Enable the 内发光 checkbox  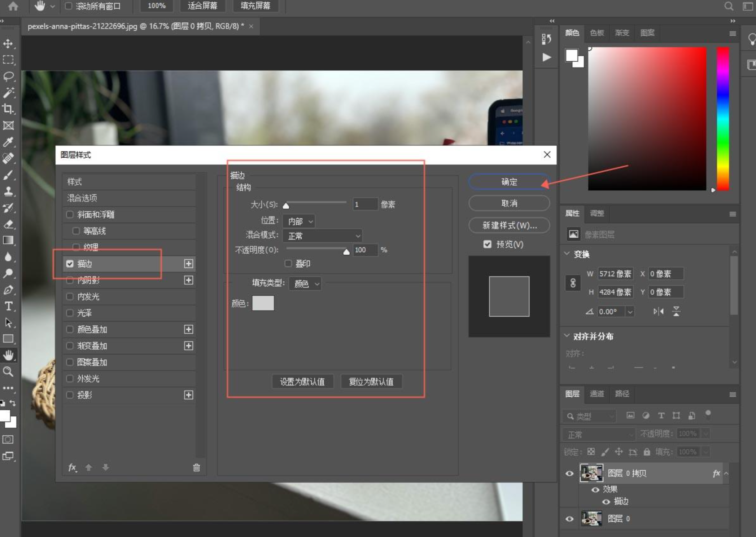(x=70, y=296)
